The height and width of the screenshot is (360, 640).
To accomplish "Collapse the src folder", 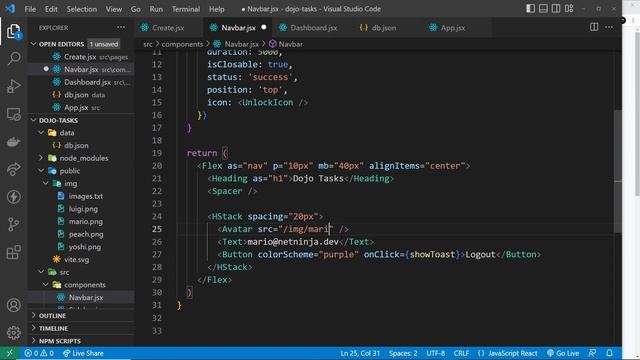I will pos(41,272).
